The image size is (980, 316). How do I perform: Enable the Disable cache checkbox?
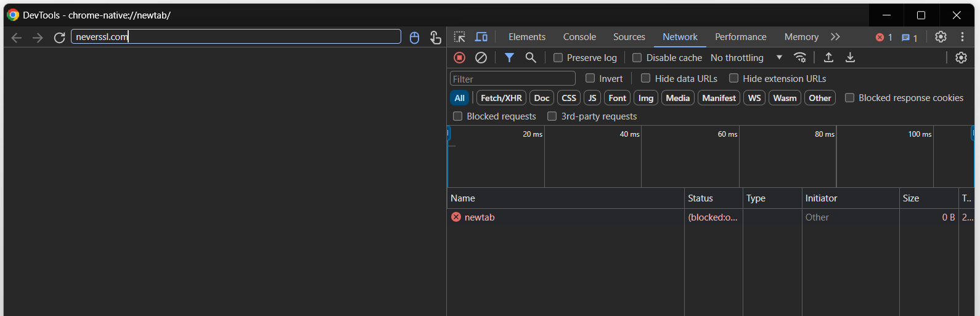pyautogui.click(x=637, y=57)
